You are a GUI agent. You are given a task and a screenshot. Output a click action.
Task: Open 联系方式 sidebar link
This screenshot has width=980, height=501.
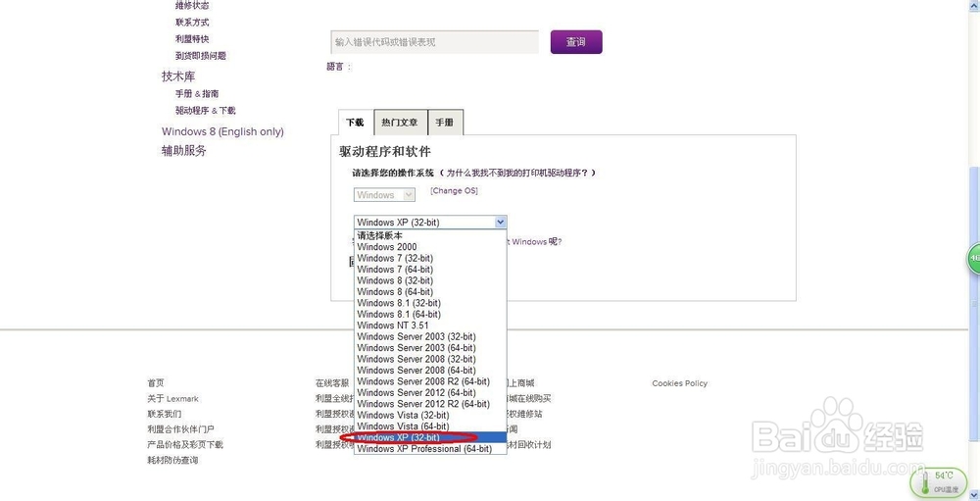click(192, 23)
